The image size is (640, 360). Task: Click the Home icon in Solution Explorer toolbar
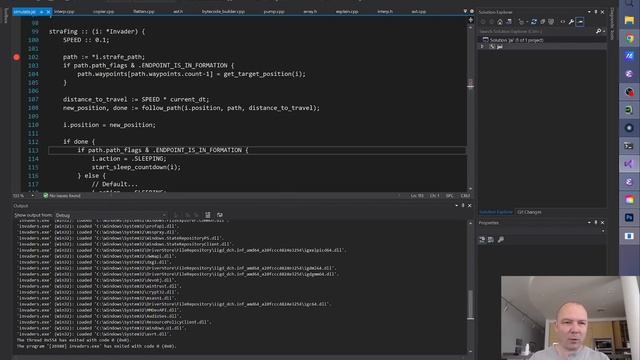(500, 22)
